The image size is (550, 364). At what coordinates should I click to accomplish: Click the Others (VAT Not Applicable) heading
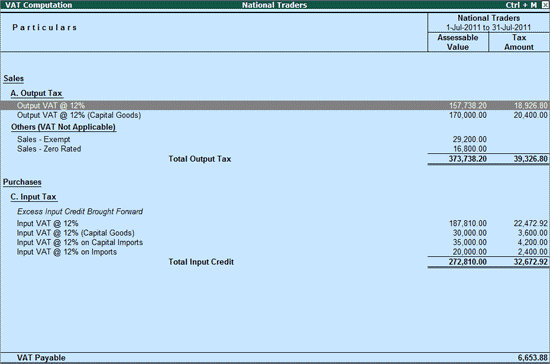63,127
